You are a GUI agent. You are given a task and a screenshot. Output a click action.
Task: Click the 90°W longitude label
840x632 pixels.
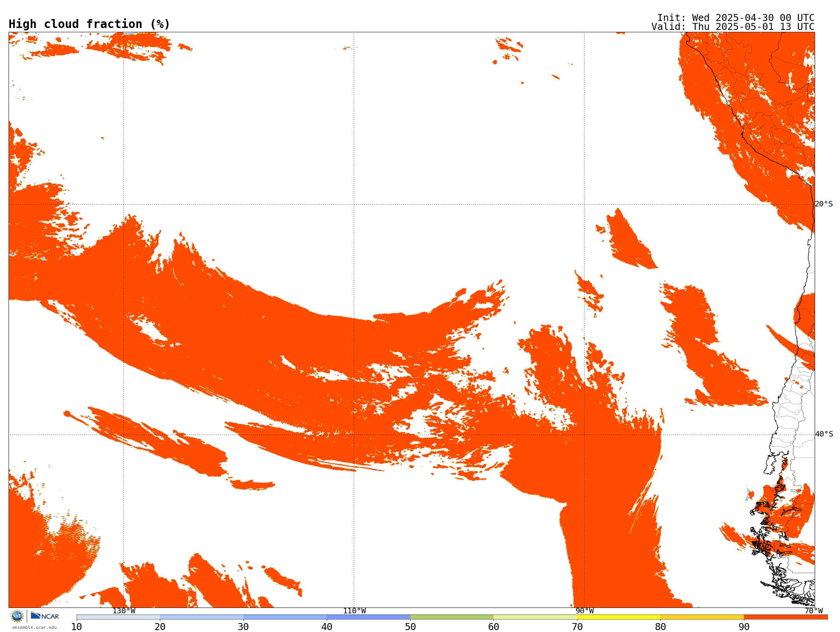(584, 611)
